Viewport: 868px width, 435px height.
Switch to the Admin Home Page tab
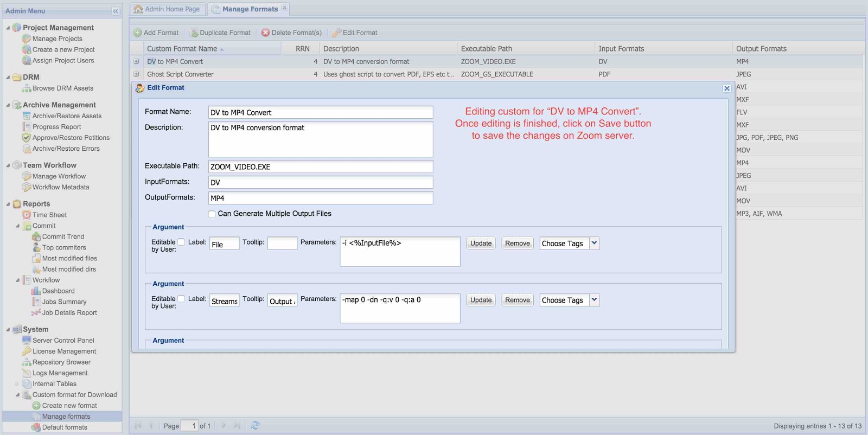pyautogui.click(x=167, y=9)
